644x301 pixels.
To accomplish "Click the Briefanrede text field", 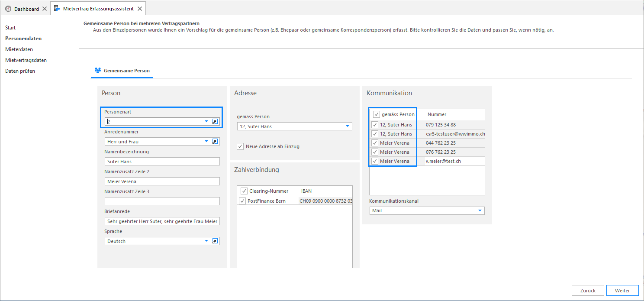I will pos(162,221).
